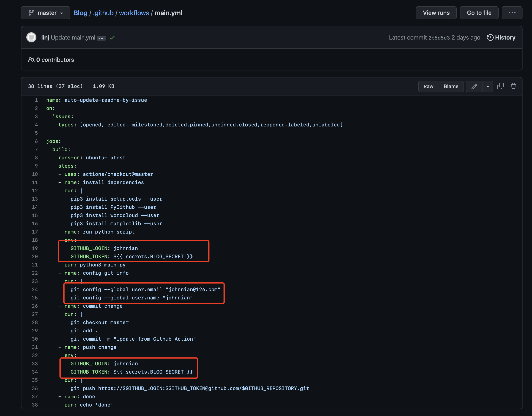Screen dimensions: 532x416
Task: Open the master branch dropdown
Action: click(x=45, y=13)
